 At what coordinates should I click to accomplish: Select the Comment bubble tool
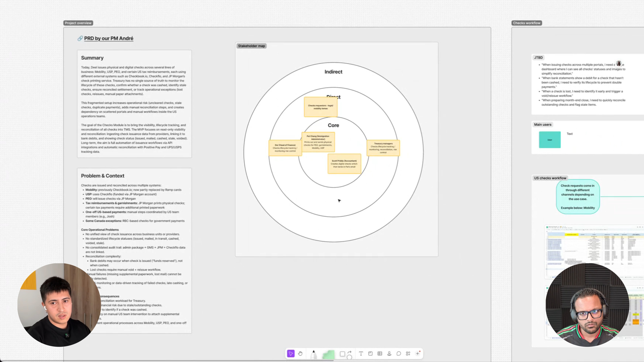pos(398,353)
